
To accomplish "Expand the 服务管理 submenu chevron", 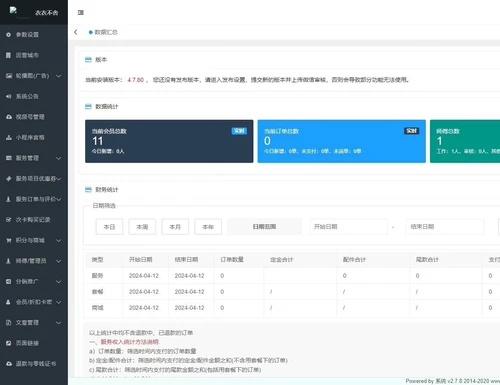I will click(59, 158).
